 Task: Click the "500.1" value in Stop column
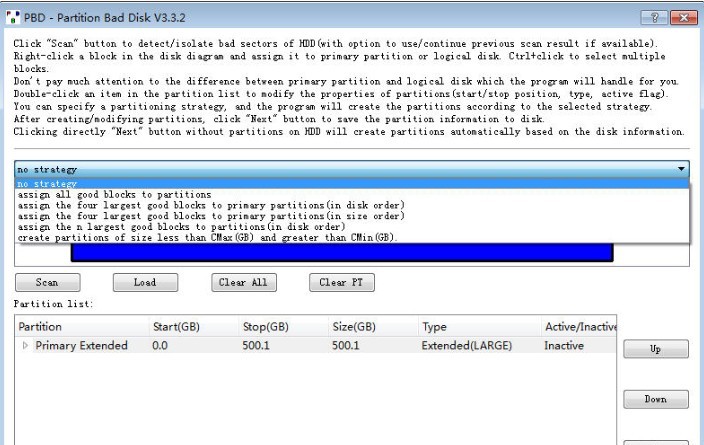tap(256, 345)
